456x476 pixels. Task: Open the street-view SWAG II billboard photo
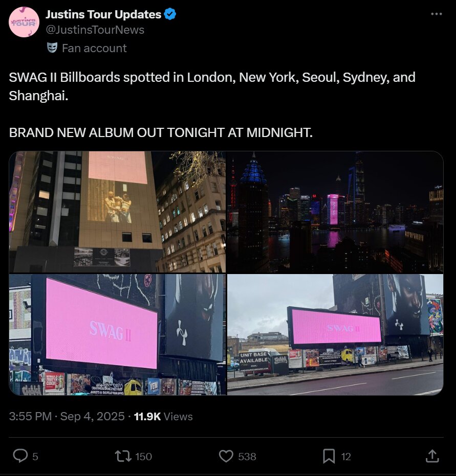(x=335, y=334)
